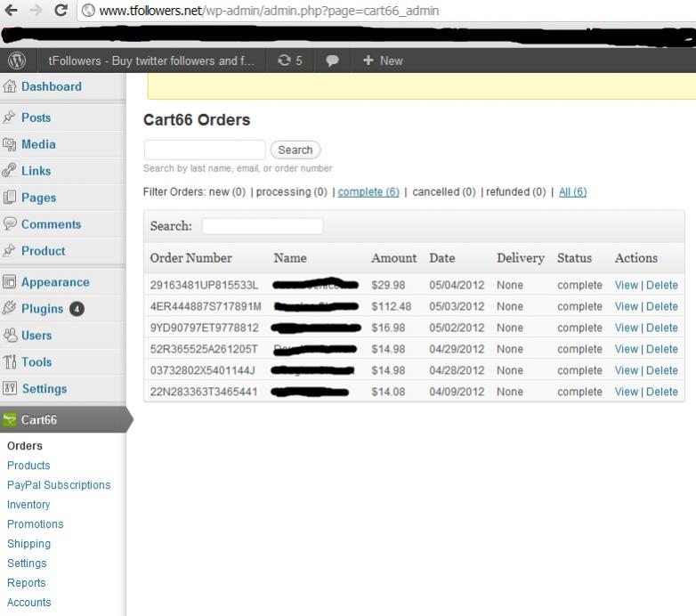Click the $112.48 amount cell

tap(392, 306)
